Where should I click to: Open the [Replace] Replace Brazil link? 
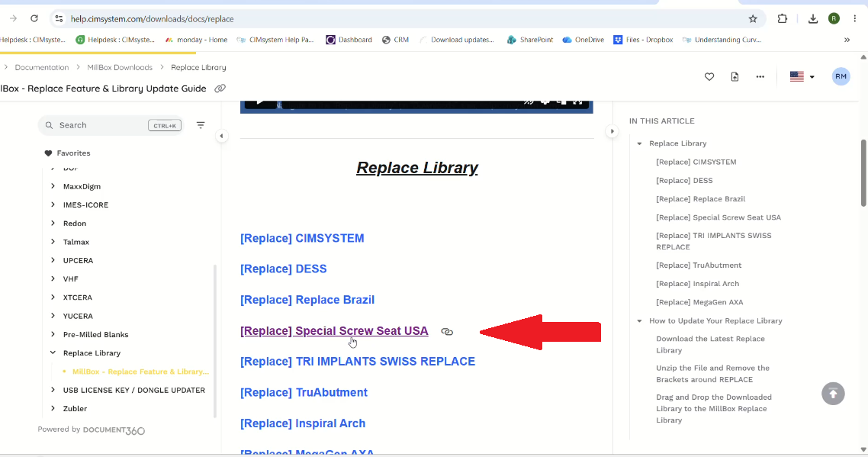click(x=307, y=300)
